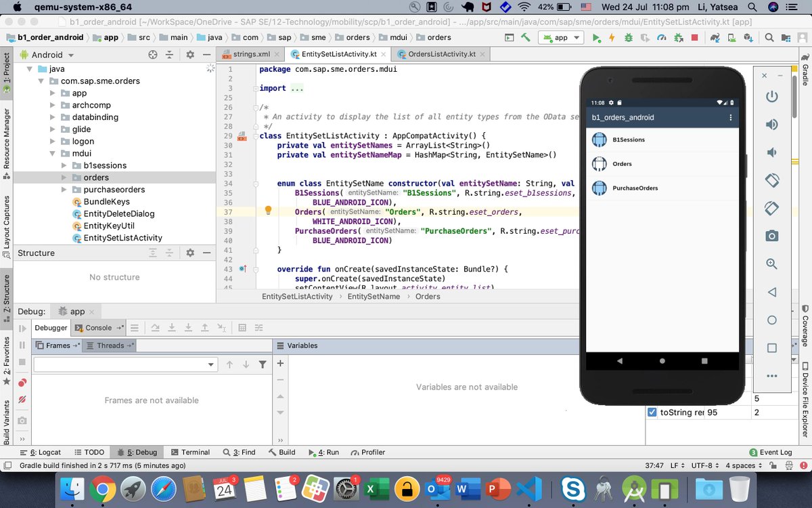This screenshot has width=812, height=508.
Task: Open the Build tool window button
Action: pyautogui.click(x=282, y=452)
